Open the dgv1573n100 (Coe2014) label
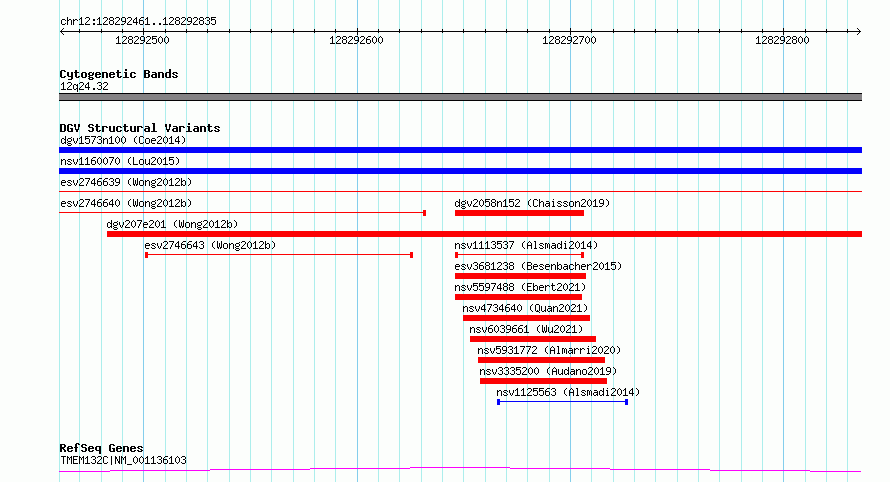 pyautogui.click(x=123, y=140)
